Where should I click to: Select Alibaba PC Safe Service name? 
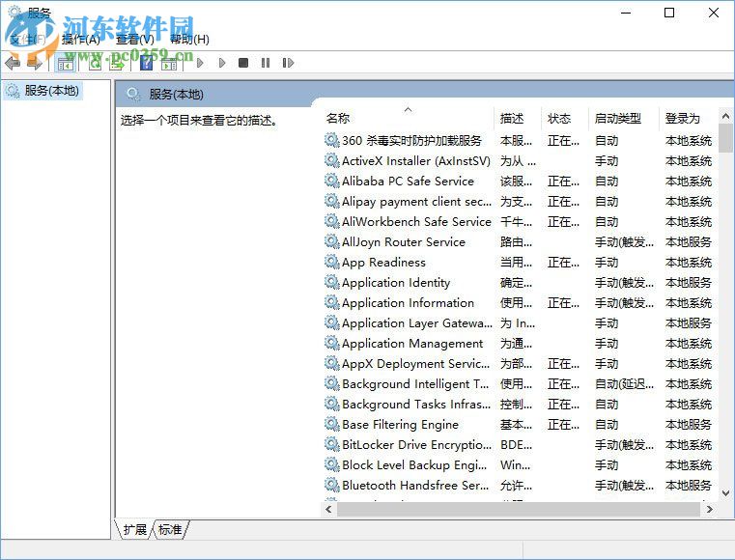pos(408,181)
